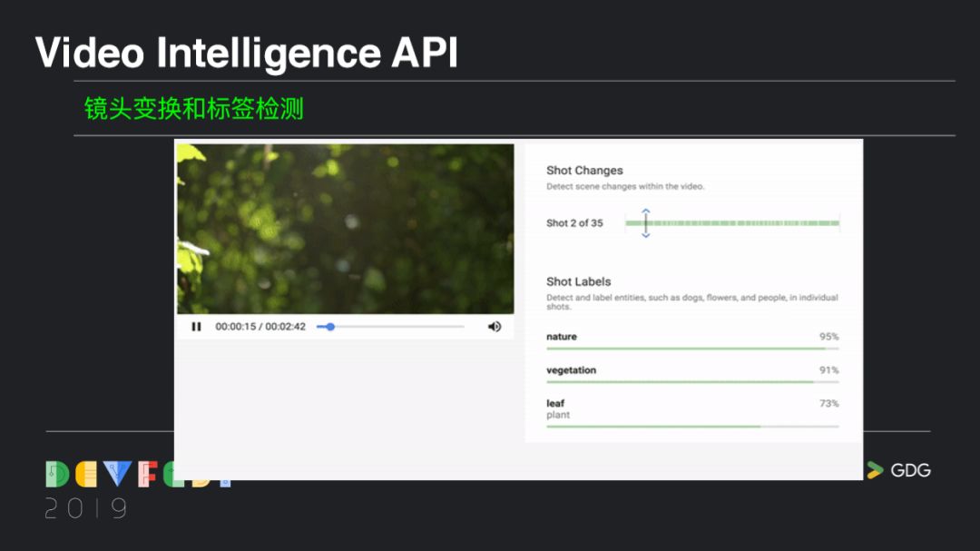Select the 'vegetation' shot label
Viewport: 980px width, 551px height.
pyautogui.click(x=572, y=370)
